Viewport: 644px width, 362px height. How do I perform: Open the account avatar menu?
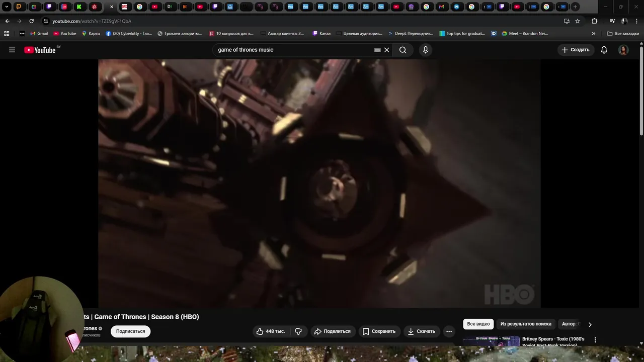pos(623,50)
